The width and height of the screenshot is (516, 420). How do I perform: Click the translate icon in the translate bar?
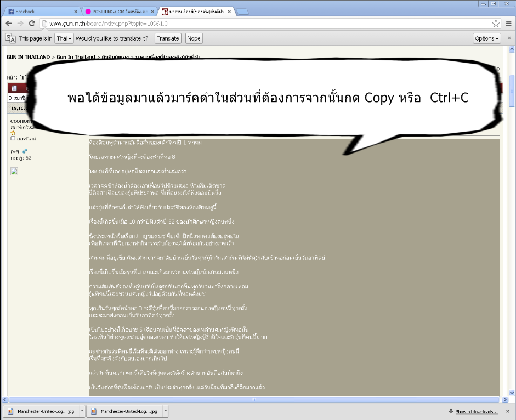point(10,38)
